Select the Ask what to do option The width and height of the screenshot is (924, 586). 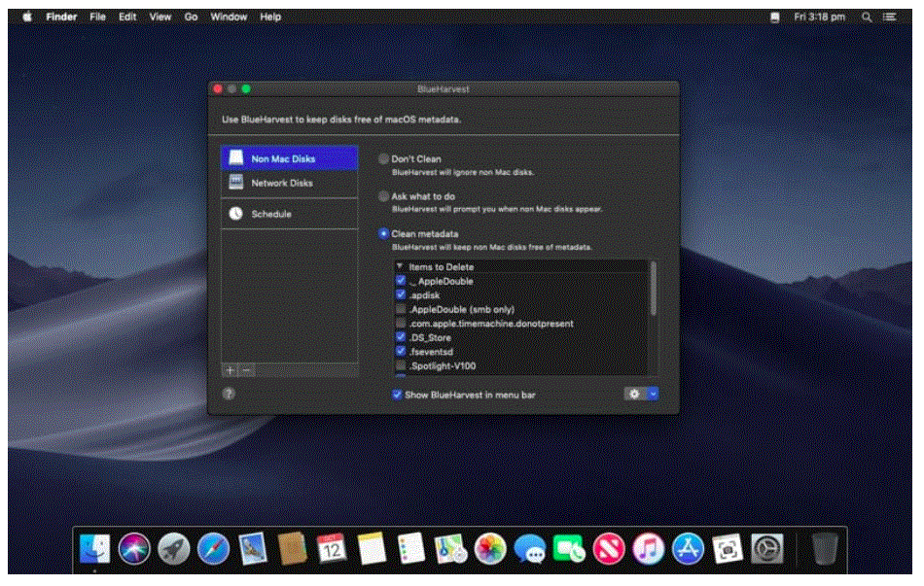coord(383,196)
